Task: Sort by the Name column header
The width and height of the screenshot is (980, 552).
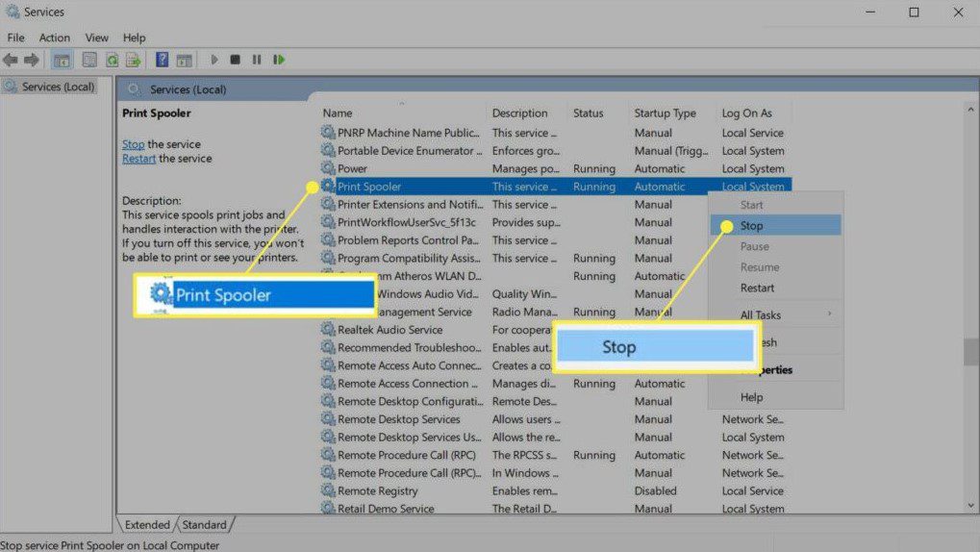Action: [403, 113]
